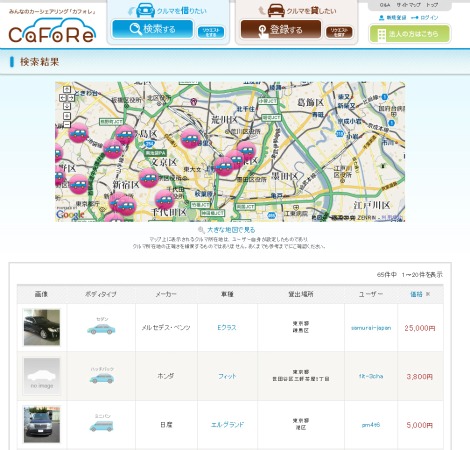Open the ログイン login link
Screen dimensions: 470x450
point(425,18)
